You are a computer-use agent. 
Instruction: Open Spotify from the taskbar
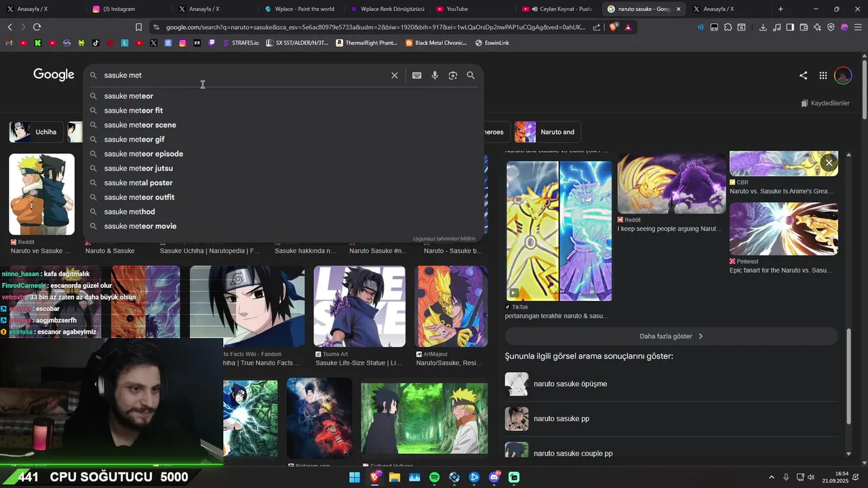point(435,477)
